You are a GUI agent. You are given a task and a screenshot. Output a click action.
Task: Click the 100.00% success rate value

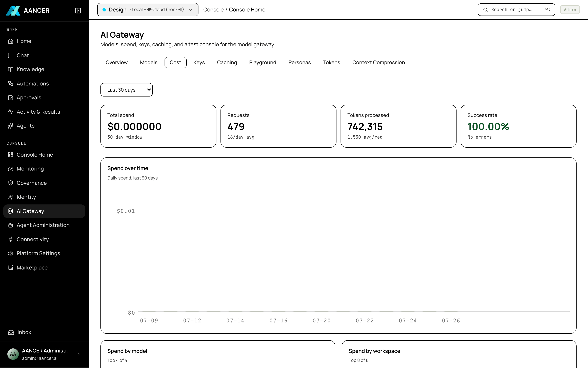(488, 127)
